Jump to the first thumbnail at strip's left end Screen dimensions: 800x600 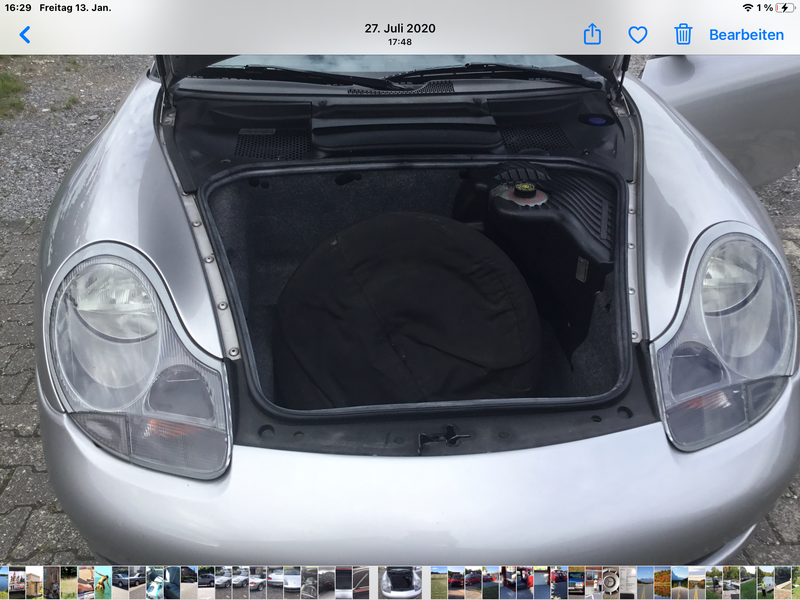tap(4, 583)
